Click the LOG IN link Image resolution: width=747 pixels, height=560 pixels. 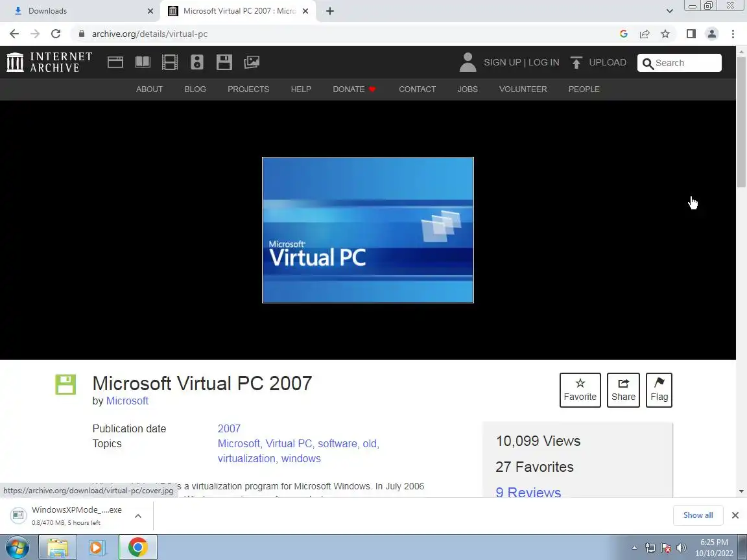543,62
